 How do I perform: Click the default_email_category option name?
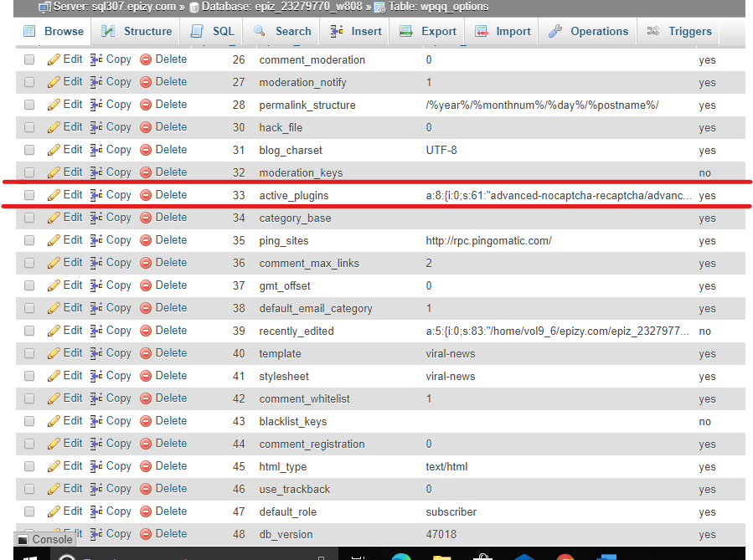tap(316, 309)
